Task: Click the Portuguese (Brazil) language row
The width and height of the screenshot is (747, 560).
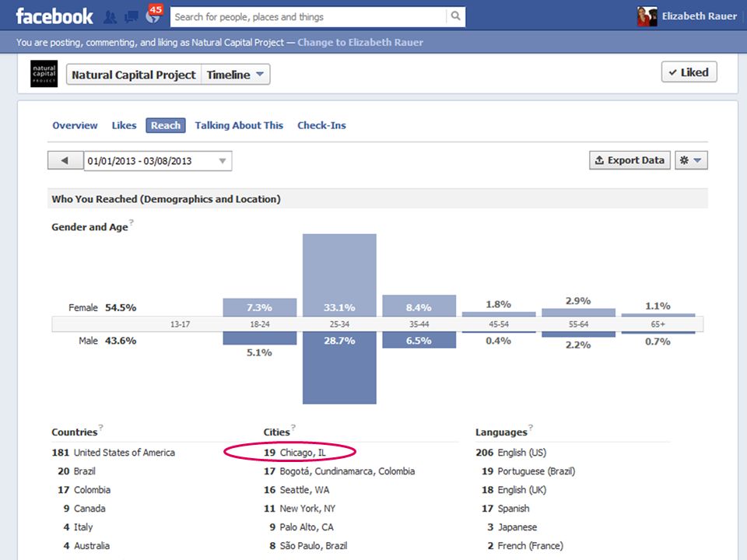Action: click(x=528, y=471)
